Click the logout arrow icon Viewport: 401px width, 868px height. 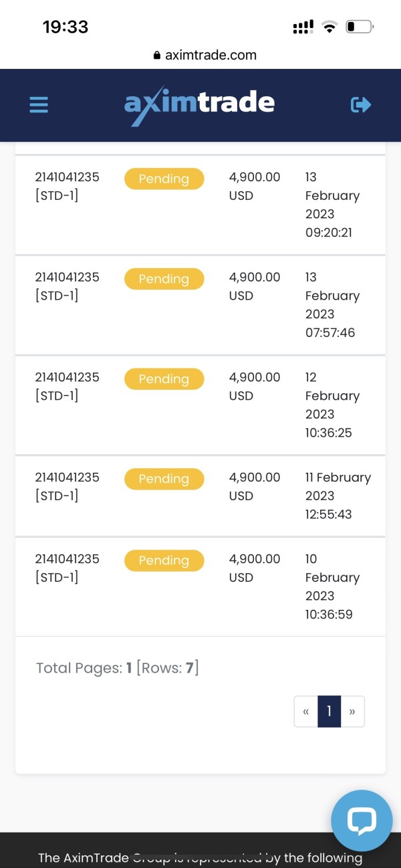coord(361,105)
